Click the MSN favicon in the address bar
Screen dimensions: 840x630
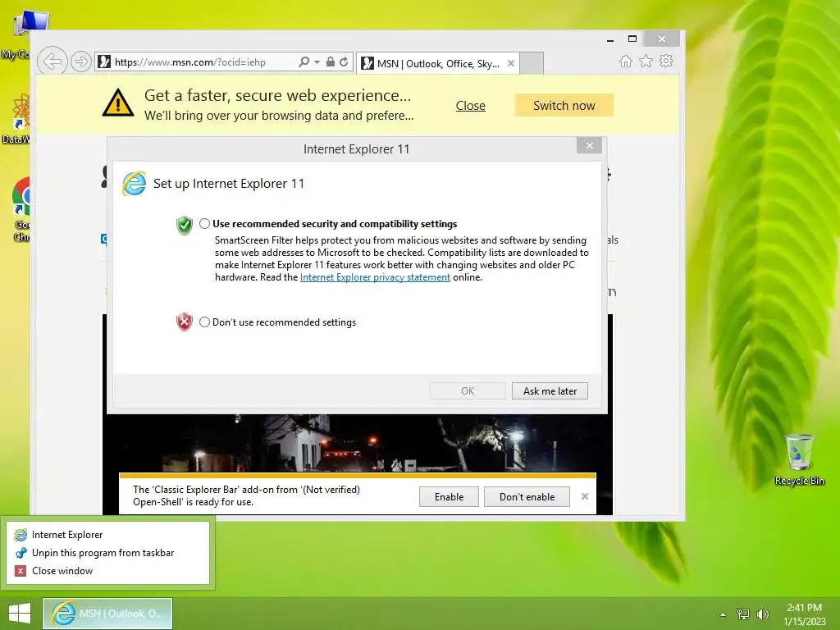[104, 62]
